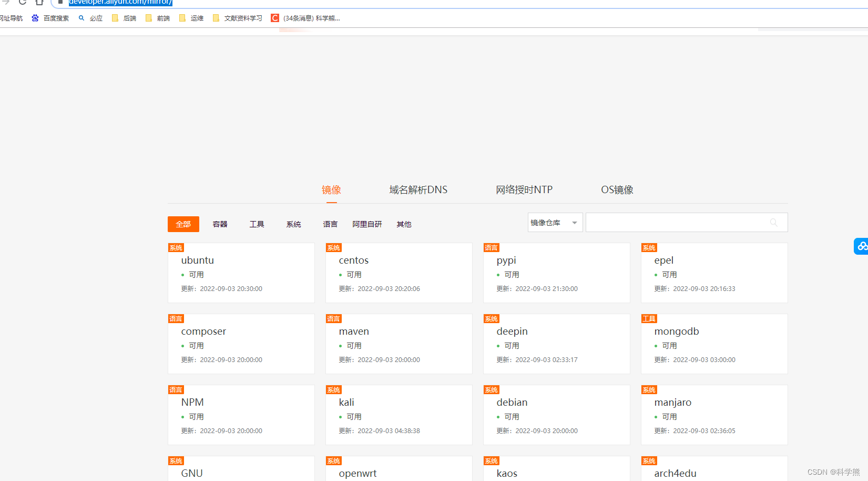Click the 工具 tag on mongodb card
Screen dimensions: 868x481
pyautogui.click(x=649, y=319)
